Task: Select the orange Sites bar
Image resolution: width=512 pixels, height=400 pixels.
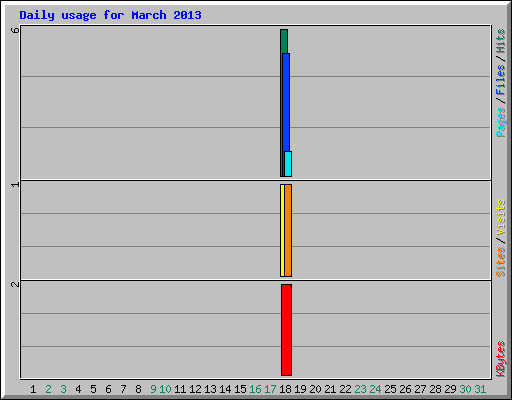Action: click(x=288, y=230)
